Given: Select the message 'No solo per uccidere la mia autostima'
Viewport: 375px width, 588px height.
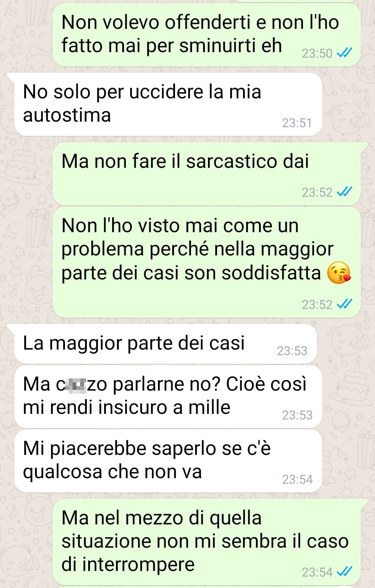Looking at the screenshot, I should [x=168, y=104].
